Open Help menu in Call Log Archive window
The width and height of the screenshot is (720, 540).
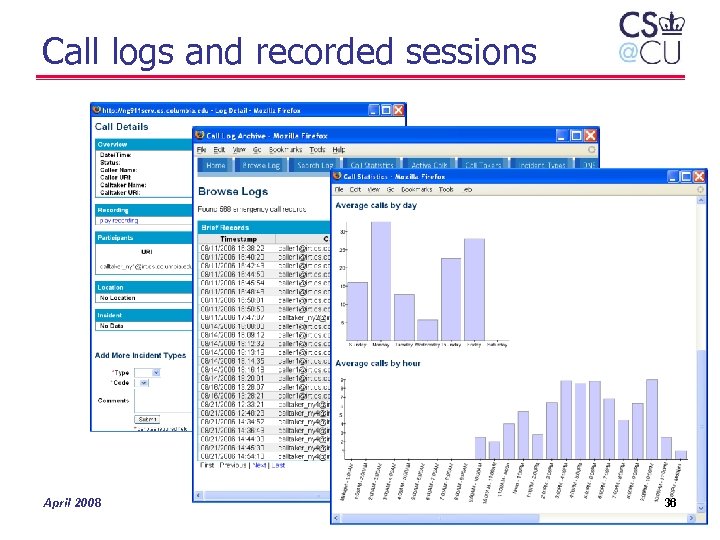pyautogui.click(x=338, y=150)
